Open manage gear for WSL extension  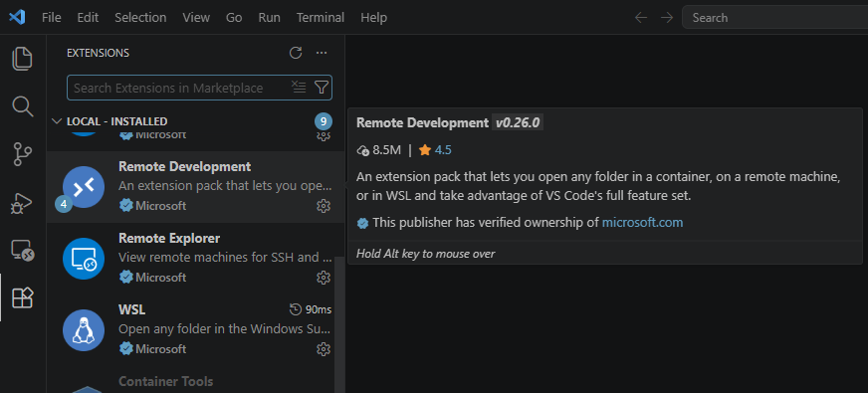(324, 349)
